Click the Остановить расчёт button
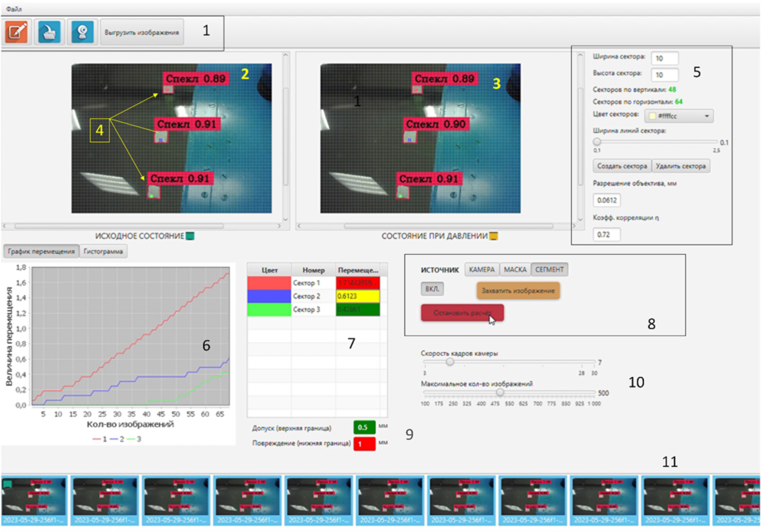This screenshot has height=532, width=762. [462, 313]
